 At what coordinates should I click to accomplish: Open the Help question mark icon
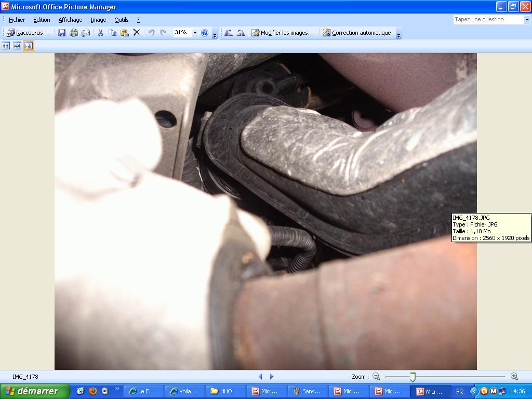205,33
